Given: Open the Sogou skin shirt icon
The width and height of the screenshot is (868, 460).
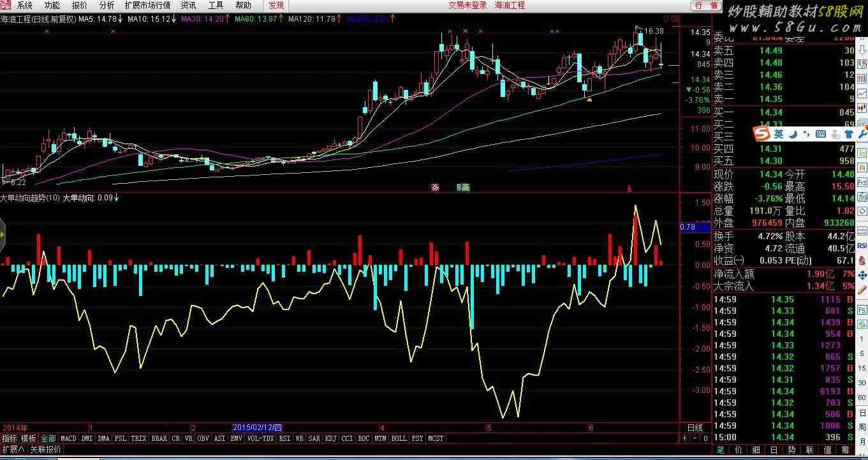Looking at the screenshot, I should [848, 133].
